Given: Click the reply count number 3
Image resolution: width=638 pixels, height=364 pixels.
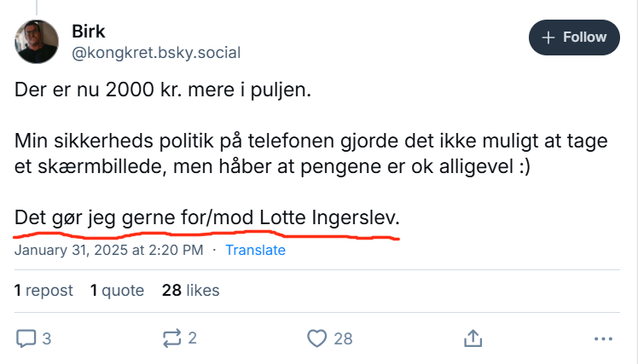Looking at the screenshot, I should tap(47, 338).
